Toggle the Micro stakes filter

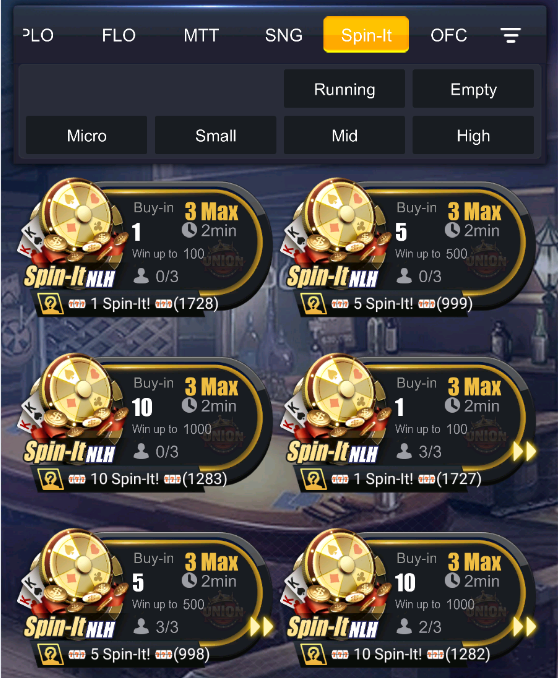click(87, 135)
